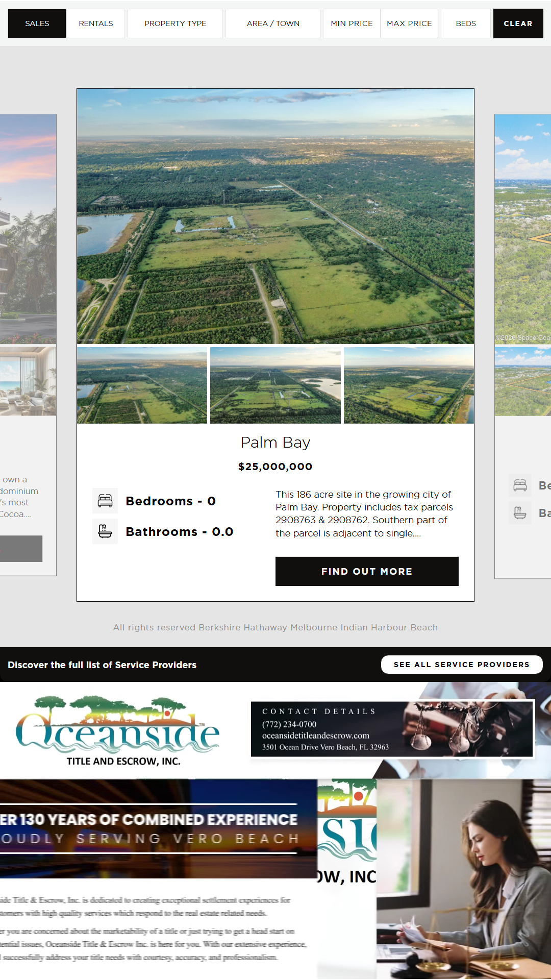The width and height of the screenshot is (551, 980).
Task: Open the Oceanside Title and Escrow logo
Action: (x=118, y=730)
